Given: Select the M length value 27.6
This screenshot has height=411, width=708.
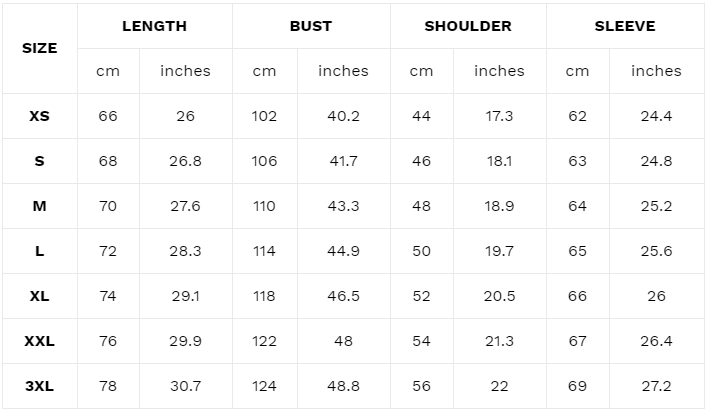Looking at the screenshot, I should (186, 206).
